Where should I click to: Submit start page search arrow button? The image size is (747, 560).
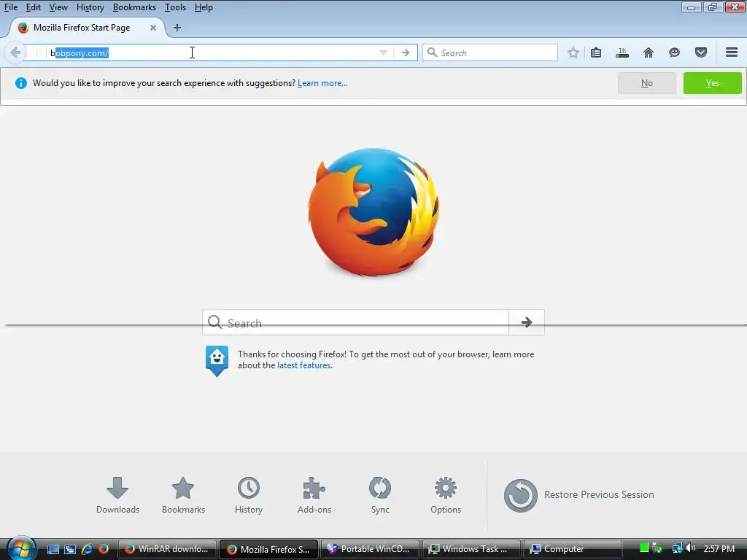pyautogui.click(x=527, y=322)
